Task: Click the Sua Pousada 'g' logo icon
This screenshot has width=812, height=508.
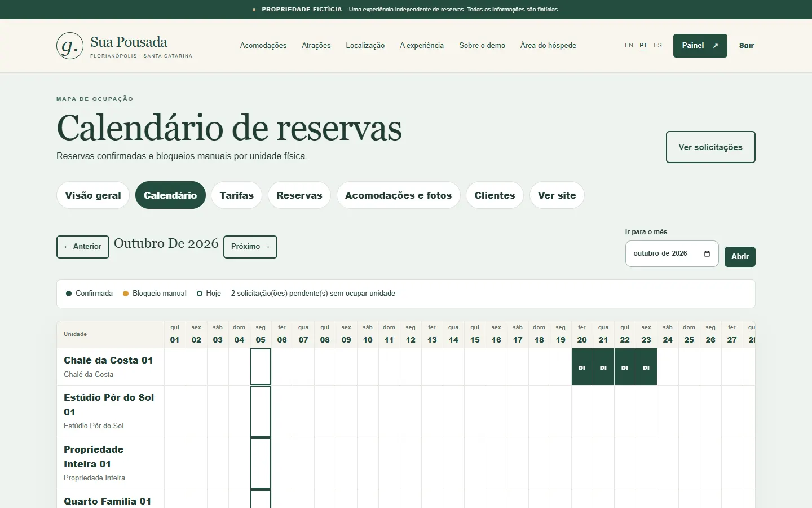Action: pos(70,46)
